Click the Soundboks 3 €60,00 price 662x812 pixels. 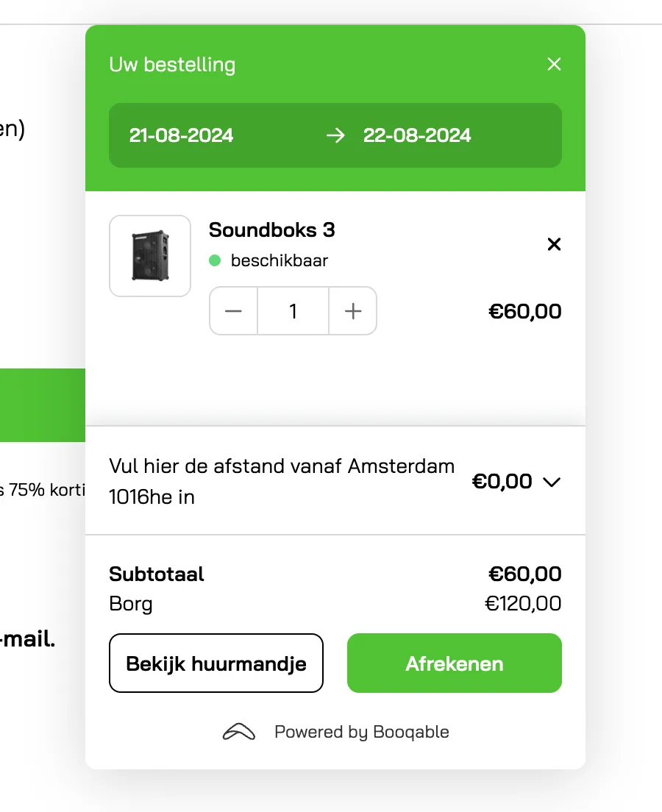click(524, 311)
